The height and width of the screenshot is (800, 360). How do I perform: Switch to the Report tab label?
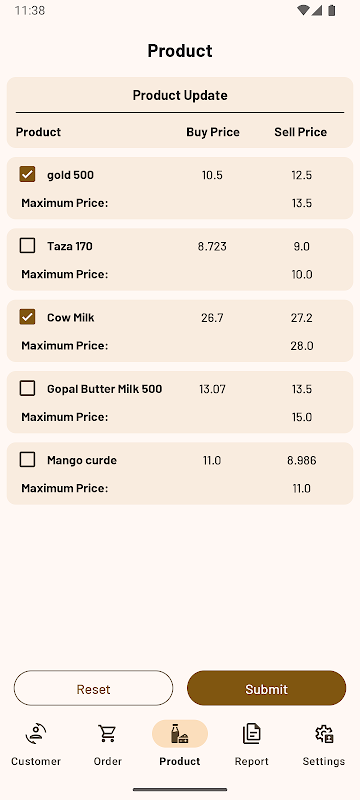tap(252, 761)
